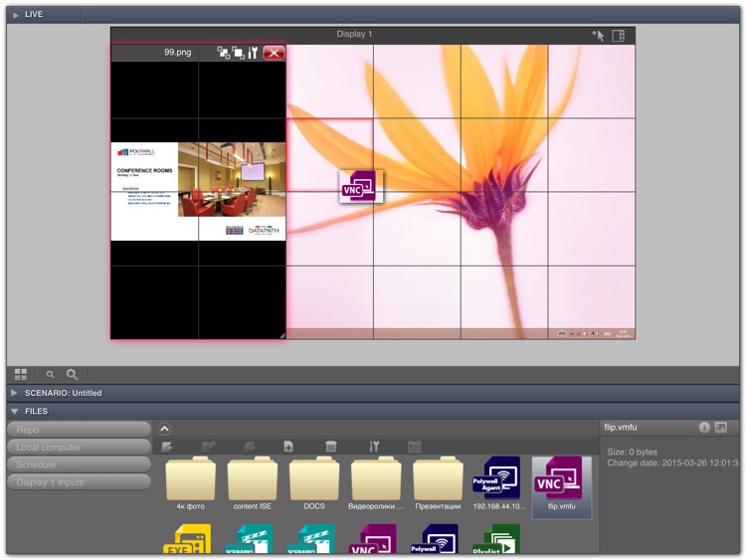Screen dimensions: 746x560
Task: Toggle the side panel layout icon in Display 1 header
Action: pyautogui.click(x=618, y=35)
